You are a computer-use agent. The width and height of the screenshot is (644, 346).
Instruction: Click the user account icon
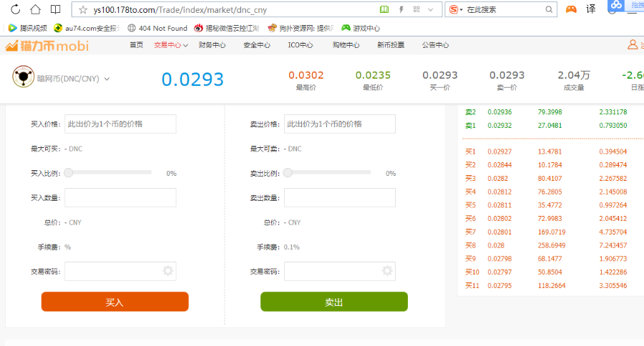click(x=633, y=44)
